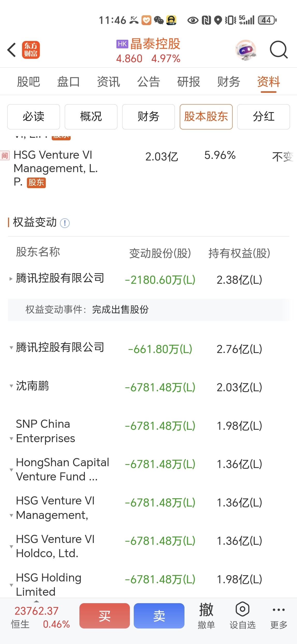Open the search magnifier icon
This screenshot has height=644, width=297.
tap(279, 50)
